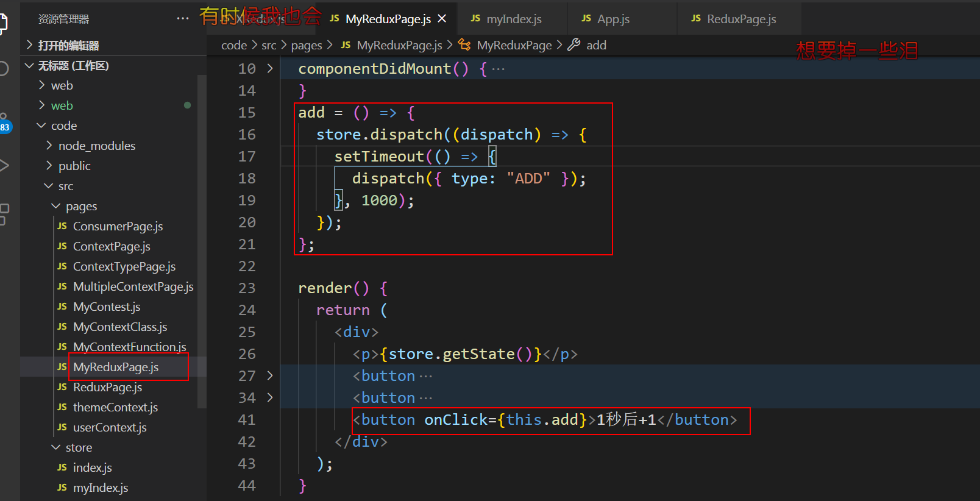
Task: Click the green modified dot on web folder
Action: 187,105
